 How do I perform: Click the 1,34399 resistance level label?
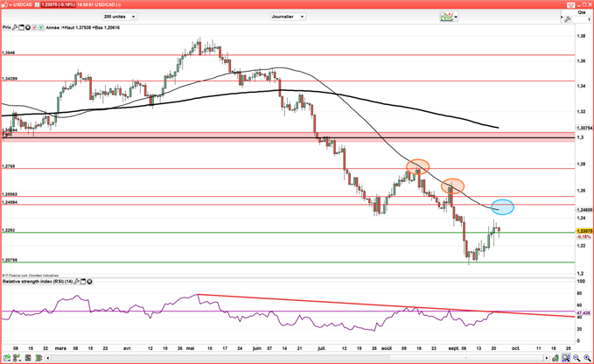point(10,79)
